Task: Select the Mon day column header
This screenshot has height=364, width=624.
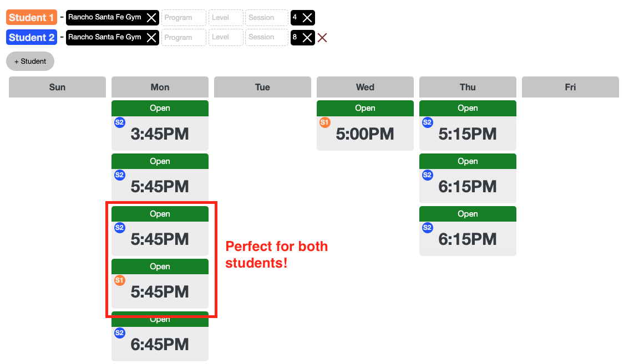Action: coord(160,87)
